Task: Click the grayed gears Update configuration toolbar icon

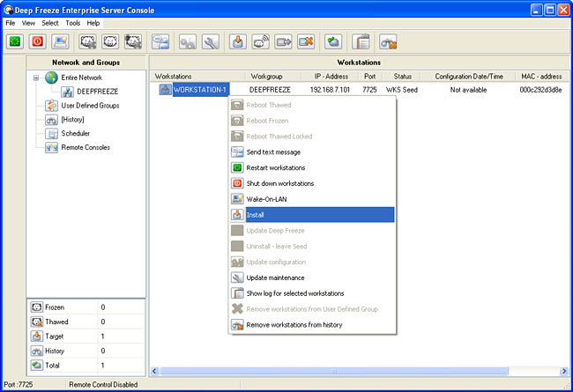Action: (x=188, y=41)
